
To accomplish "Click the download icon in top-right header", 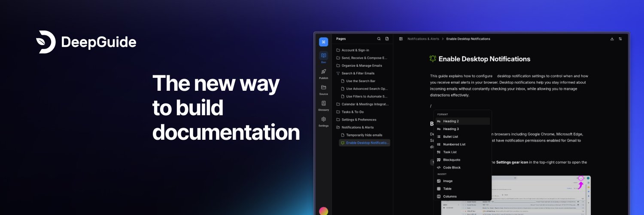I will pyautogui.click(x=612, y=39).
